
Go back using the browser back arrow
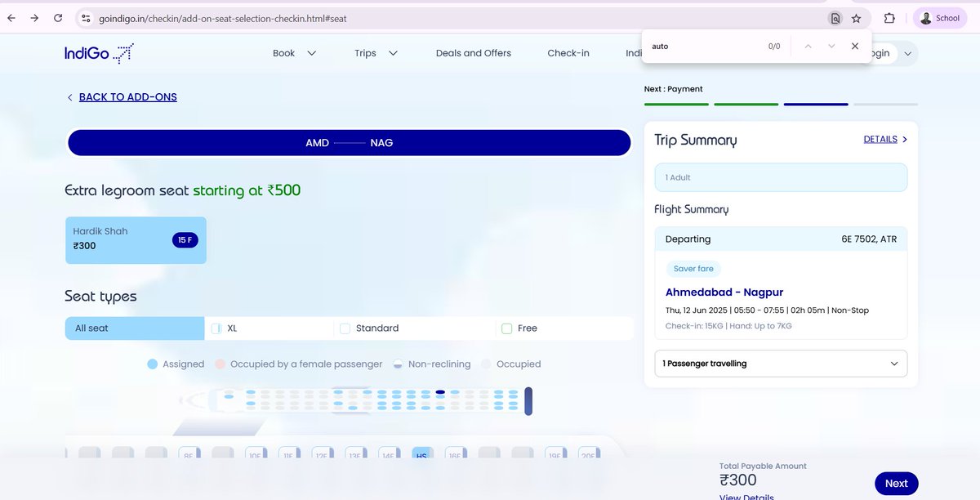11,18
